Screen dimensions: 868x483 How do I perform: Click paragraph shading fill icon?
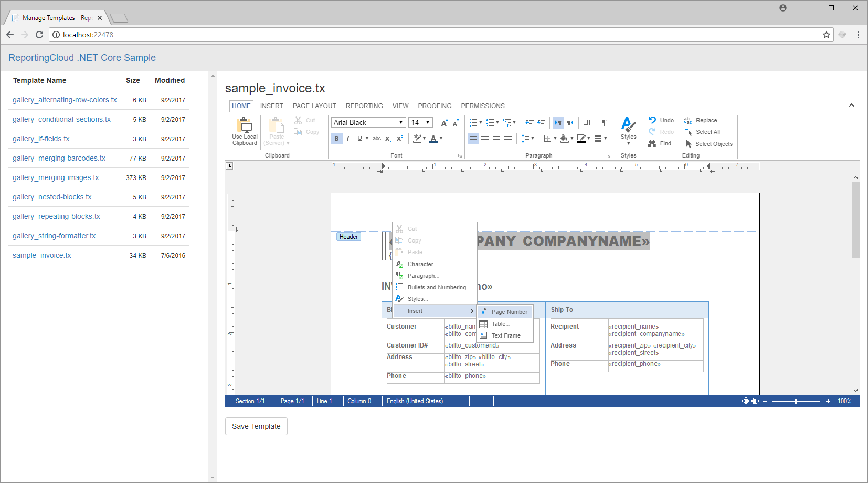[564, 139]
